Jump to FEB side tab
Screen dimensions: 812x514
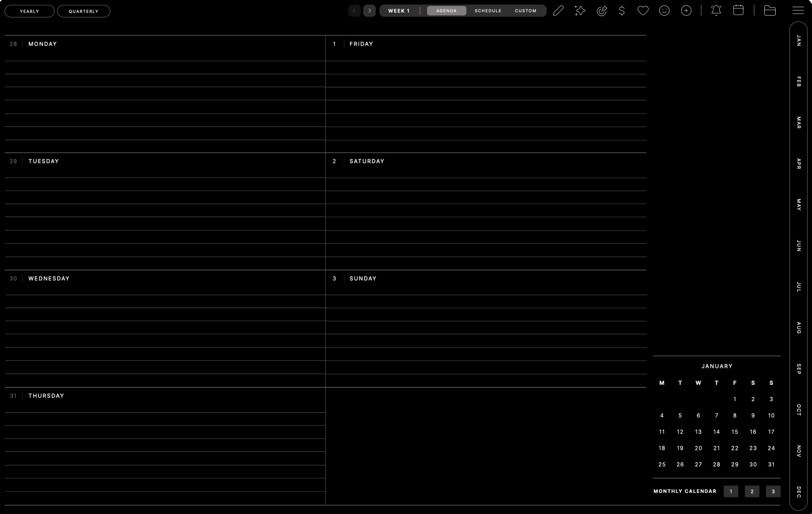coord(799,82)
